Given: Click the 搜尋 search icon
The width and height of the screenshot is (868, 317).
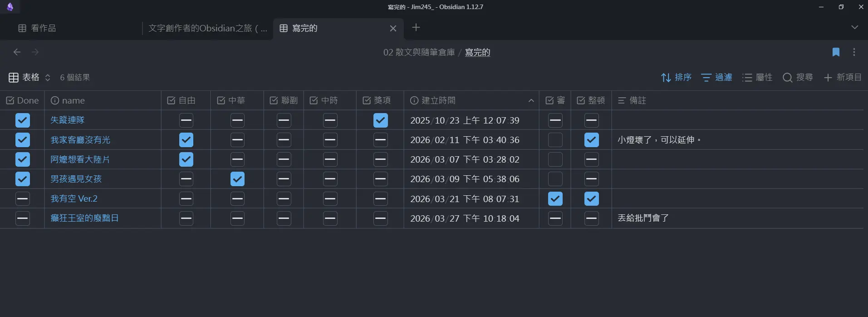Looking at the screenshot, I should tap(788, 78).
